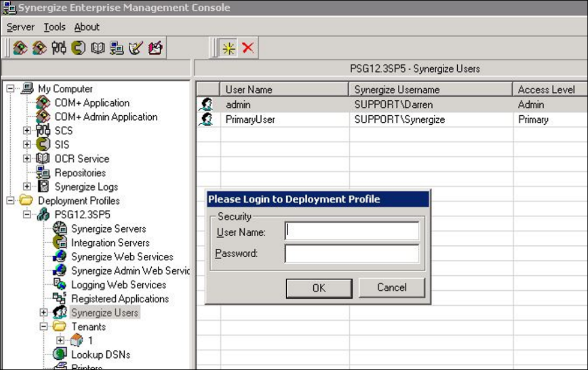Click the My Computer icon in the tree

tap(28, 89)
